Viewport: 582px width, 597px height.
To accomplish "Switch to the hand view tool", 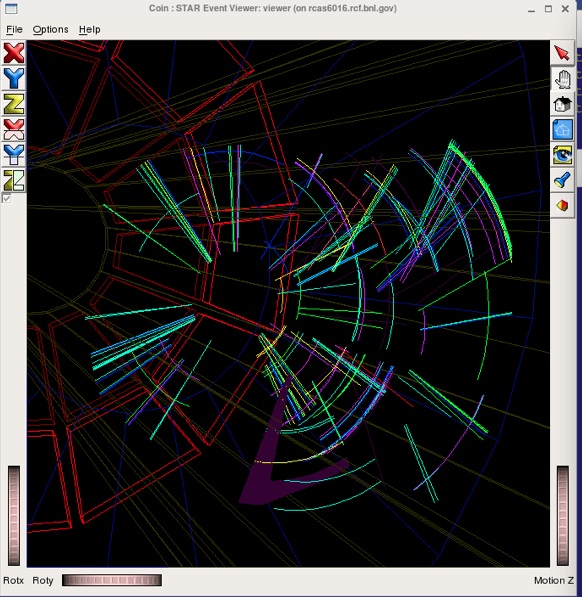I will pyautogui.click(x=562, y=79).
